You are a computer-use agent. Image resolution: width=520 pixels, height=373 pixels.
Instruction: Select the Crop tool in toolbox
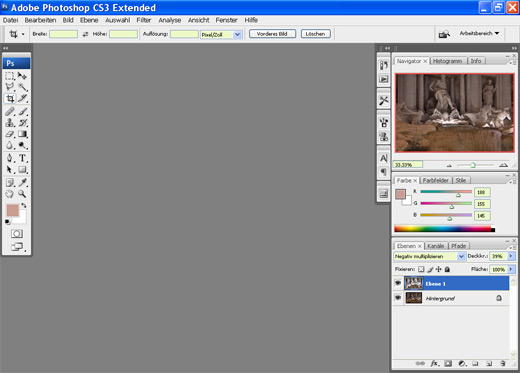click(10, 98)
